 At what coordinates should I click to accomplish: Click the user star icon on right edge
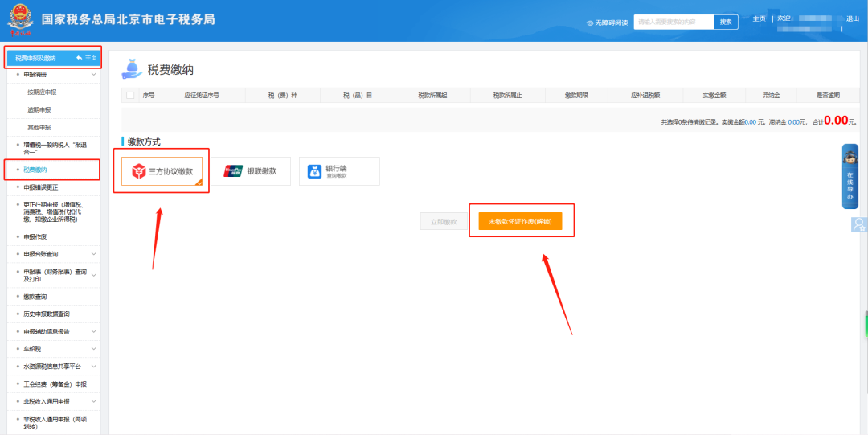(x=859, y=224)
